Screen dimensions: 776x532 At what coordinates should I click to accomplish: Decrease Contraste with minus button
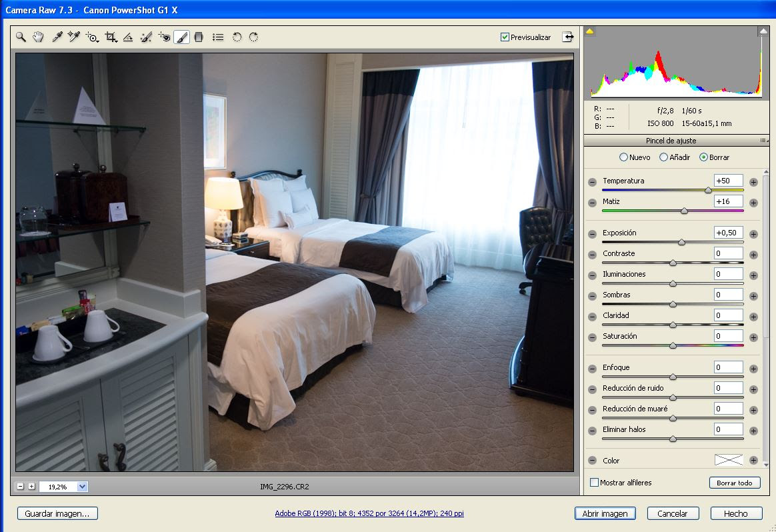[593, 255]
